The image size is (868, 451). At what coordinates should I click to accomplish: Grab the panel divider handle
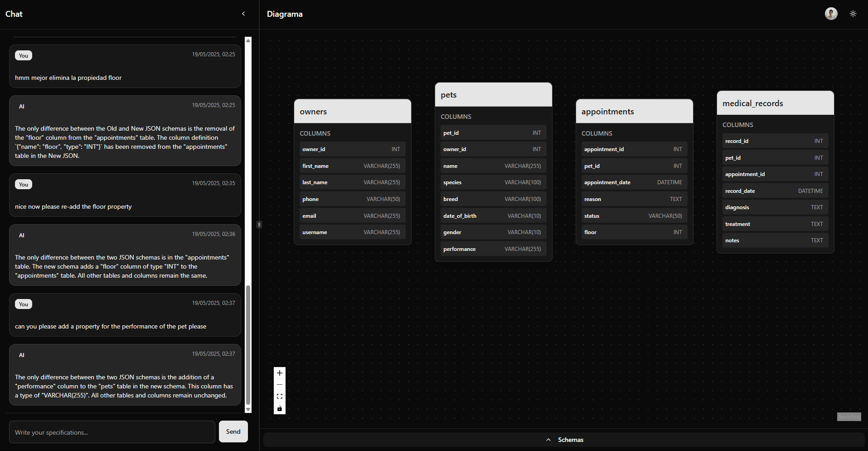pos(259,224)
